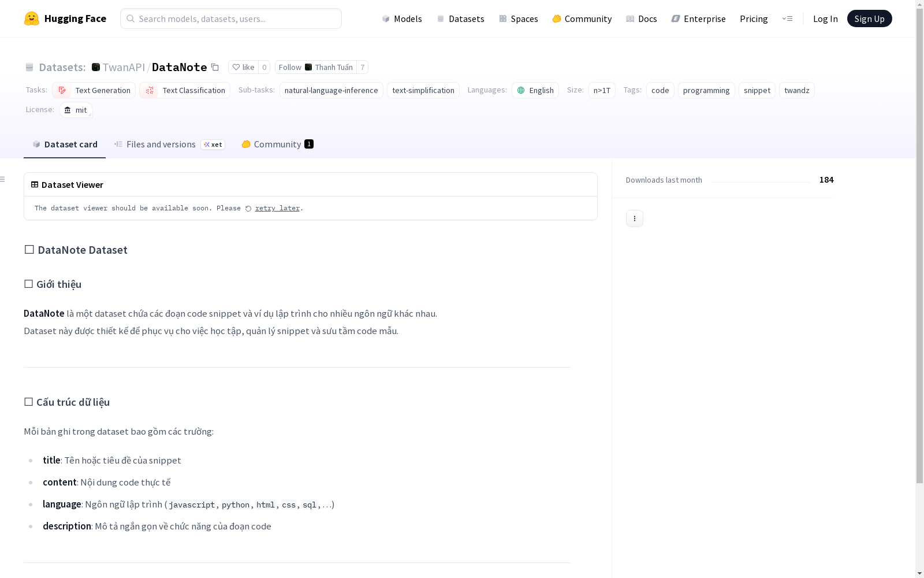
Task: Click the xet badge
Action: pos(213,144)
